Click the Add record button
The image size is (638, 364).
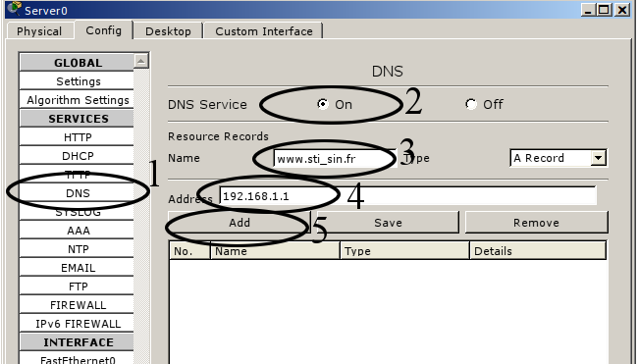(x=239, y=223)
